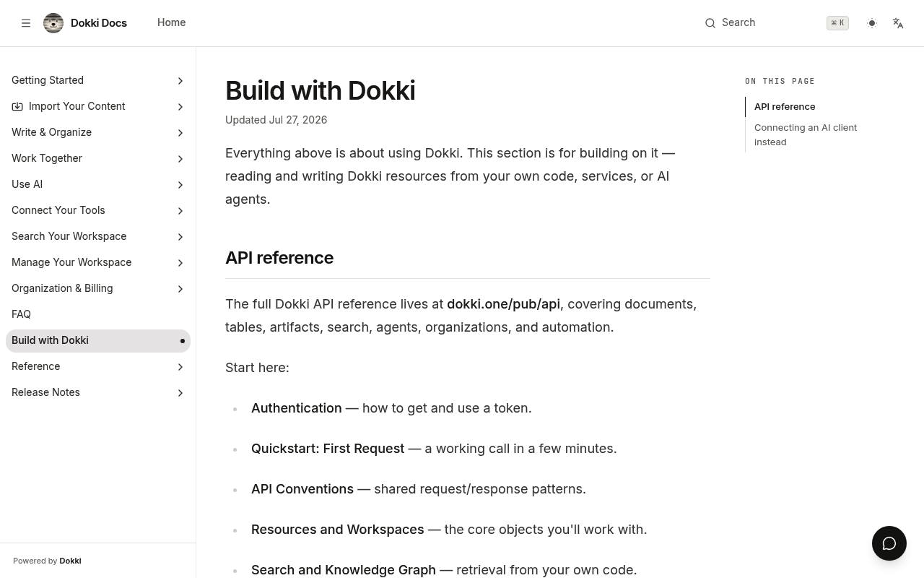
Task: Open Search and Knowledge Graph link
Action: pyautogui.click(x=344, y=570)
